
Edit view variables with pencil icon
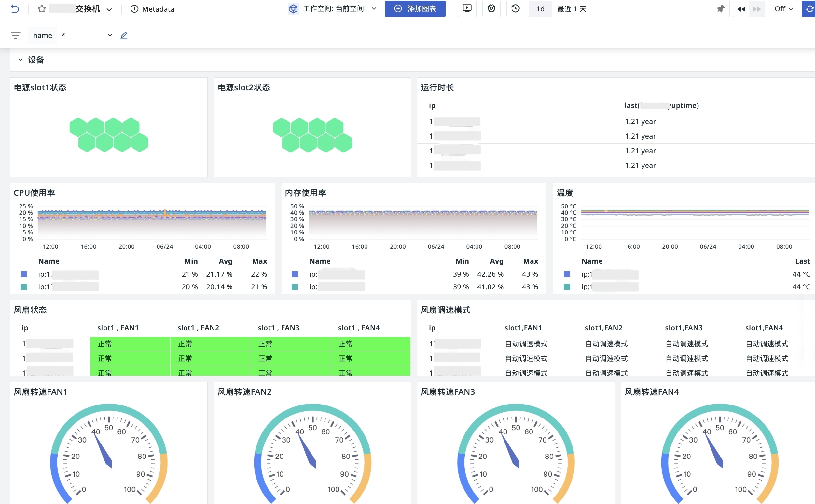[124, 35]
